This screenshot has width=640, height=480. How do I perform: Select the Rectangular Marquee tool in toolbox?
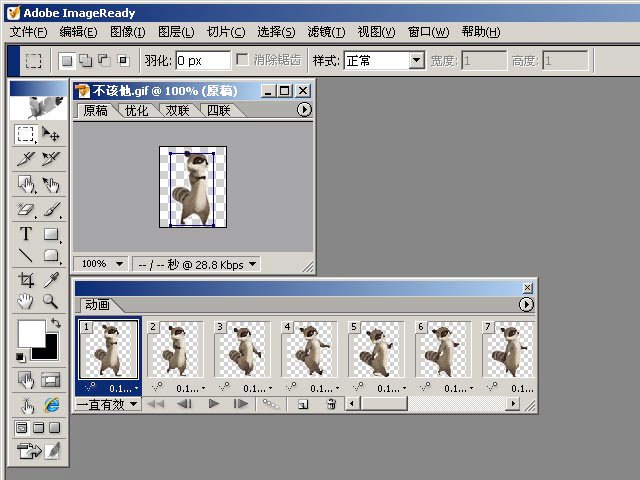pos(25,134)
